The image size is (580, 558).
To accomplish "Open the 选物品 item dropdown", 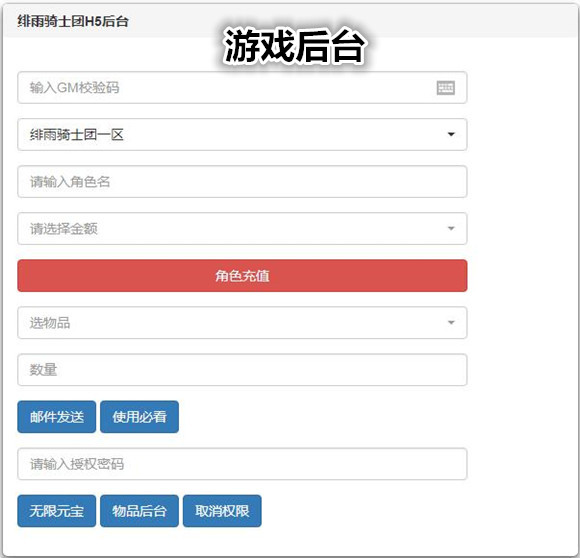I will pyautogui.click(x=242, y=322).
